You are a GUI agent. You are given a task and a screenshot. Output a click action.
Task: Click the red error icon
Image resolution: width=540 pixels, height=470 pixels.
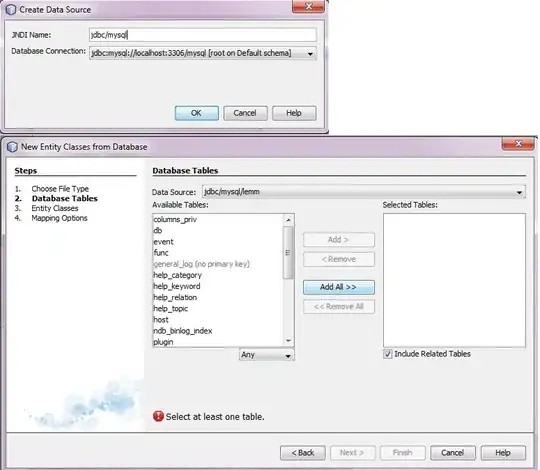coord(158,417)
